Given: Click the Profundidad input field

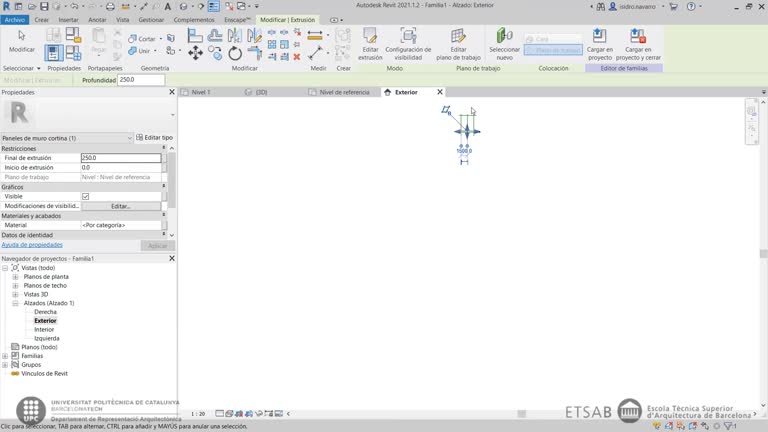Looking at the screenshot, I should point(140,80).
